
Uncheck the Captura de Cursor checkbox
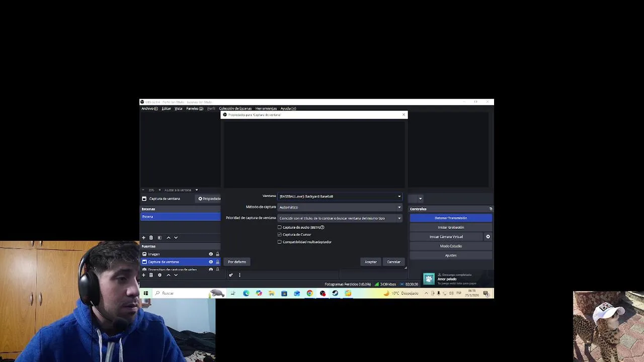[280, 234]
